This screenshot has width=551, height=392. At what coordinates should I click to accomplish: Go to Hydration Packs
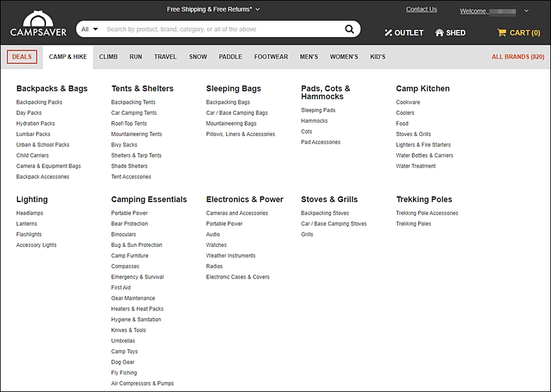36,124
